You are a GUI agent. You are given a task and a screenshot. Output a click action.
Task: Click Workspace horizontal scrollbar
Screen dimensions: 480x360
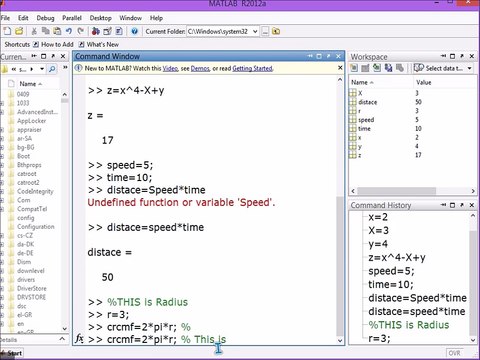tap(396, 191)
